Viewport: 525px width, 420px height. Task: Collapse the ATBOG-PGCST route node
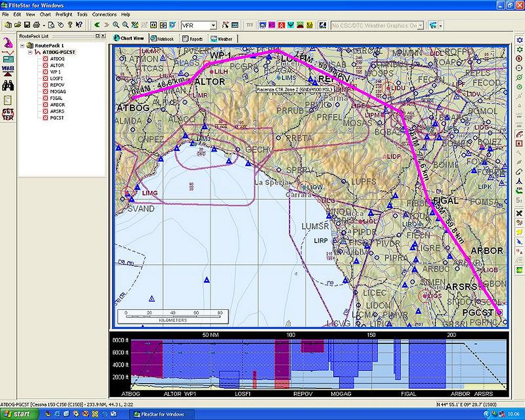tap(30, 52)
